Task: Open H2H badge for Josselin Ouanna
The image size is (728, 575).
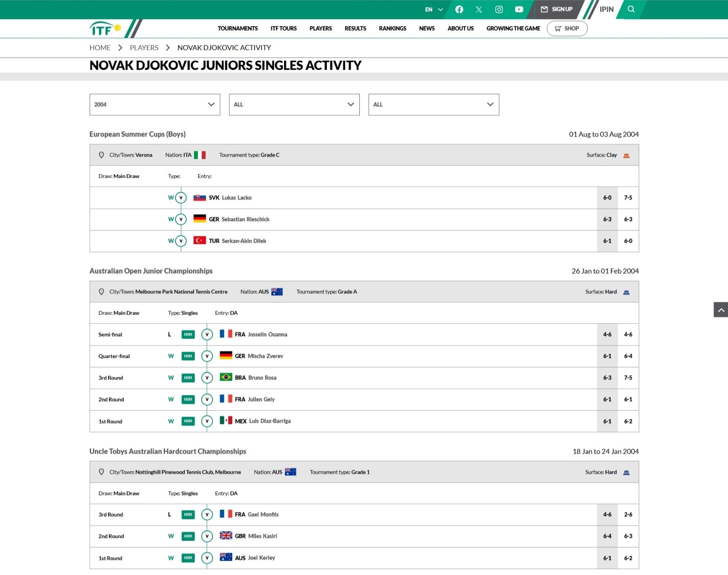Action: (188, 334)
